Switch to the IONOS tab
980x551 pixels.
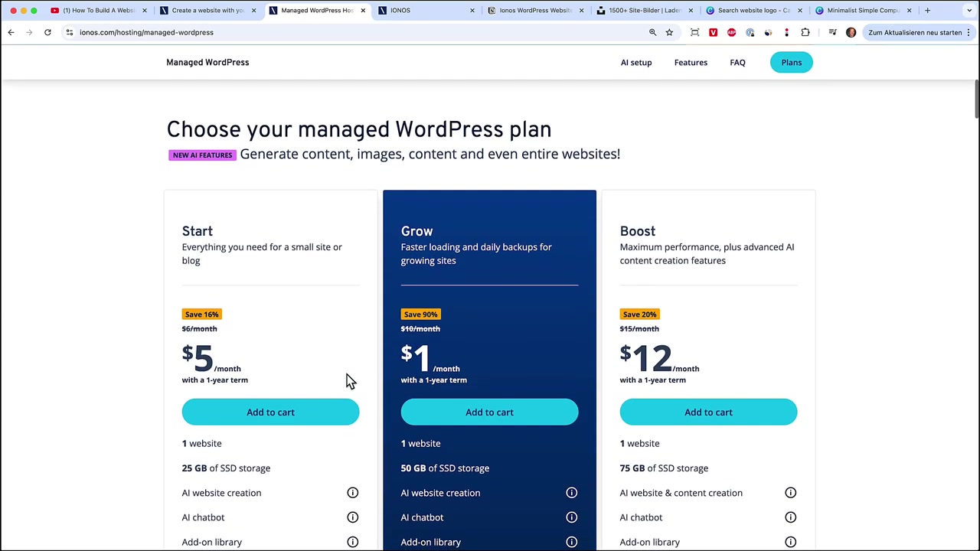[426, 10]
